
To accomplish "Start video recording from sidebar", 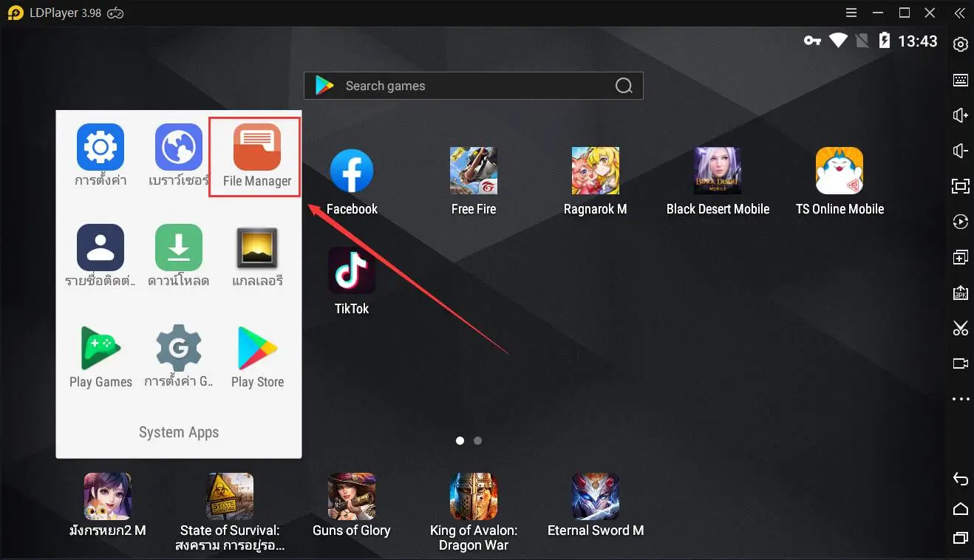I will coord(960,363).
